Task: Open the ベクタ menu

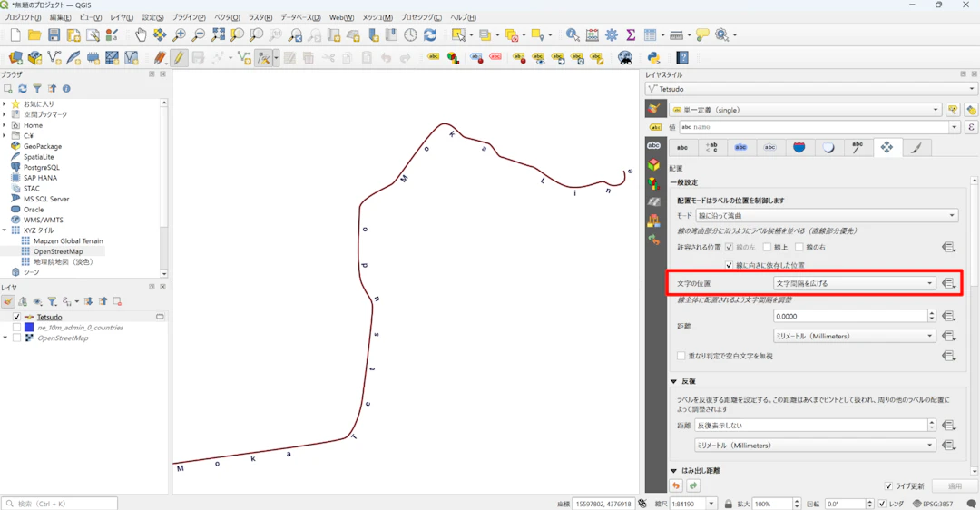Action: pyautogui.click(x=227, y=17)
